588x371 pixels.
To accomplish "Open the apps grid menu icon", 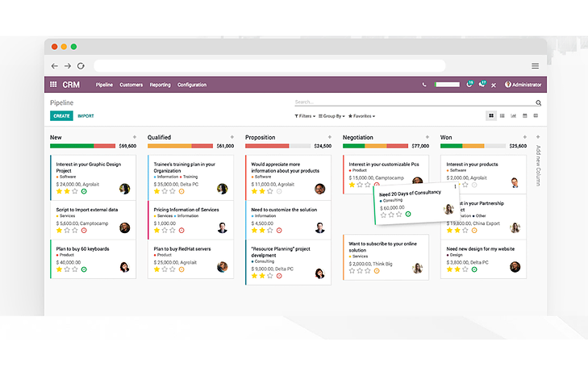I will pyautogui.click(x=53, y=85).
